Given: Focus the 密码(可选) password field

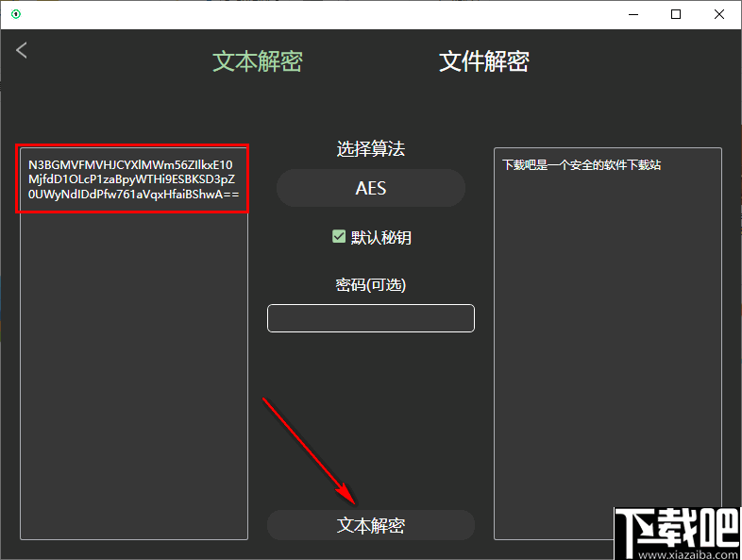Looking at the screenshot, I should (370, 318).
